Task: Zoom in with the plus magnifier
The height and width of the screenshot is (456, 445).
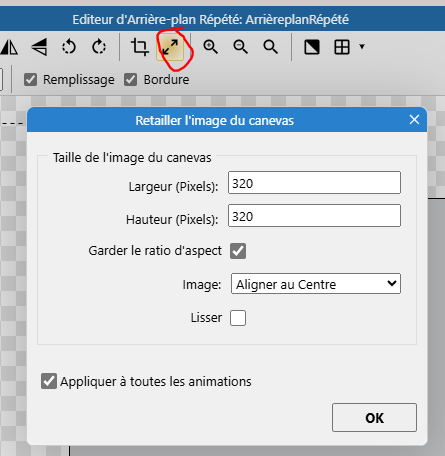Action: pos(210,47)
